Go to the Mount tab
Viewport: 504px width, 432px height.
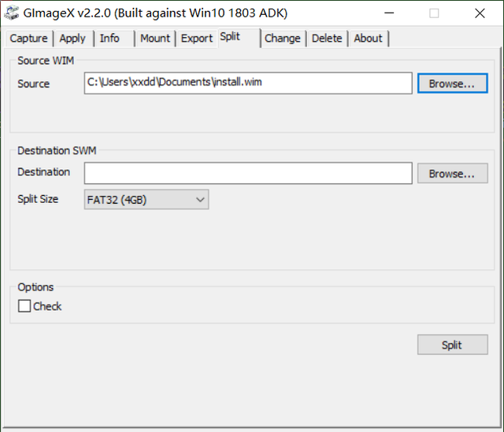155,39
